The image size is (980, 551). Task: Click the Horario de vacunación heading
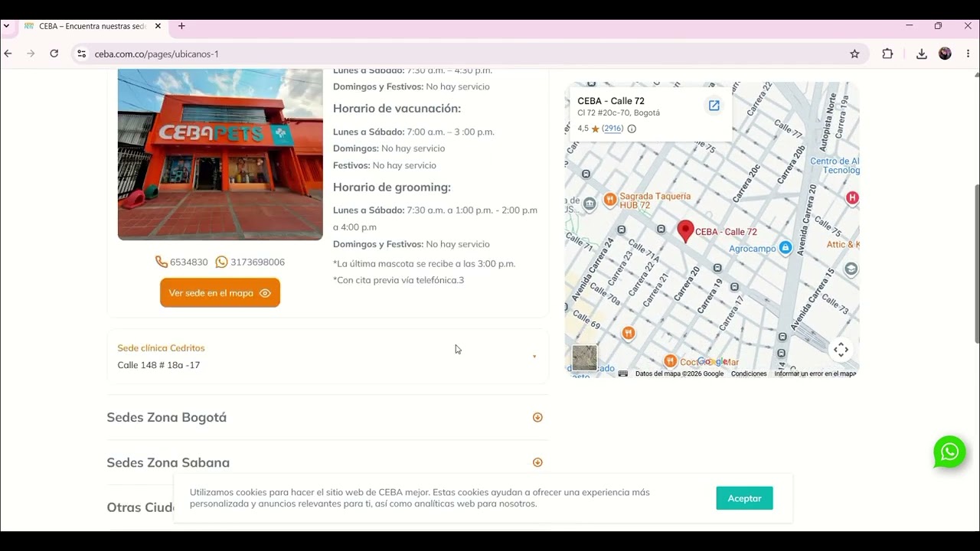click(397, 109)
